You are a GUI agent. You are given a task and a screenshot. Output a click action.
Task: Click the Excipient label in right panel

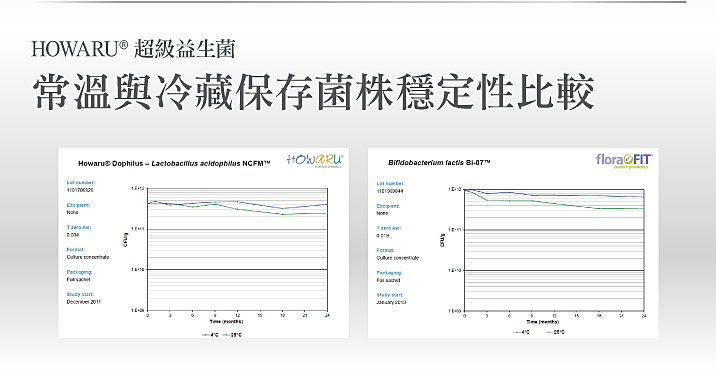388,206
